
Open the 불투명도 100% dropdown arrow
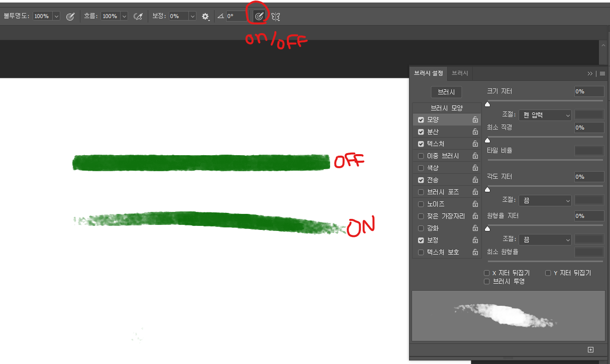click(x=56, y=16)
